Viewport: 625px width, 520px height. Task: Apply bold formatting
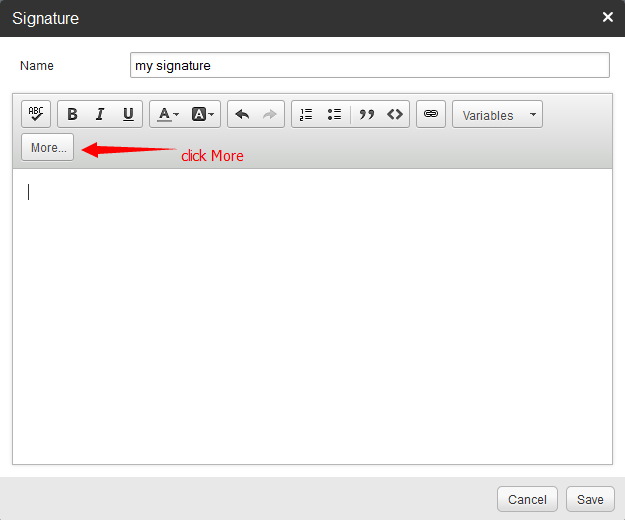point(72,114)
